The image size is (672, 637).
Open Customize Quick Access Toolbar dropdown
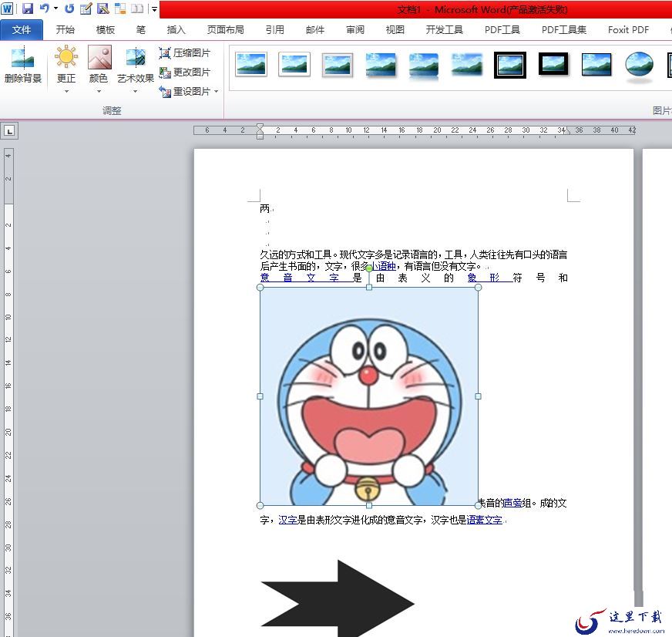click(154, 8)
